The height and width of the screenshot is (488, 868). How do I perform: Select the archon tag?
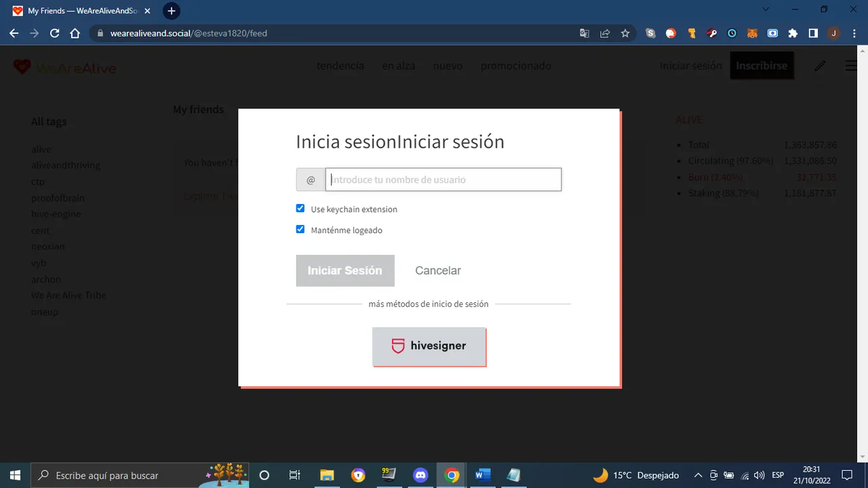click(x=46, y=279)
